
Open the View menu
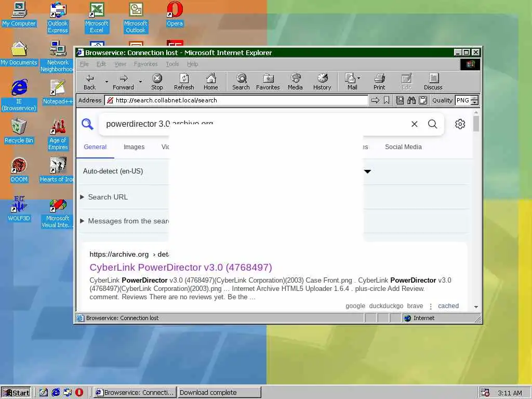(120, 64)
